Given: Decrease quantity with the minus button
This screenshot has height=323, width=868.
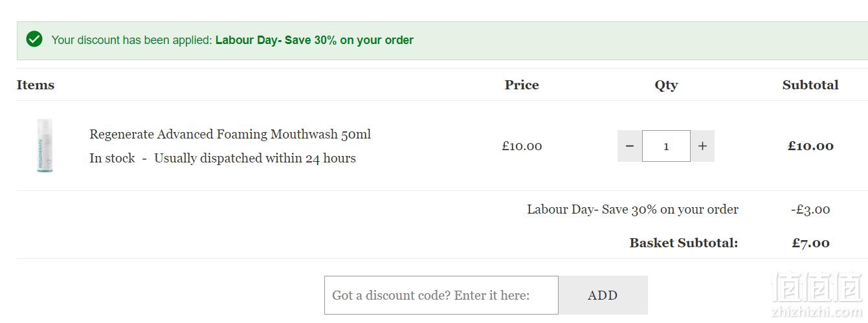Looking at the screenshot, I should click(630, 146).
